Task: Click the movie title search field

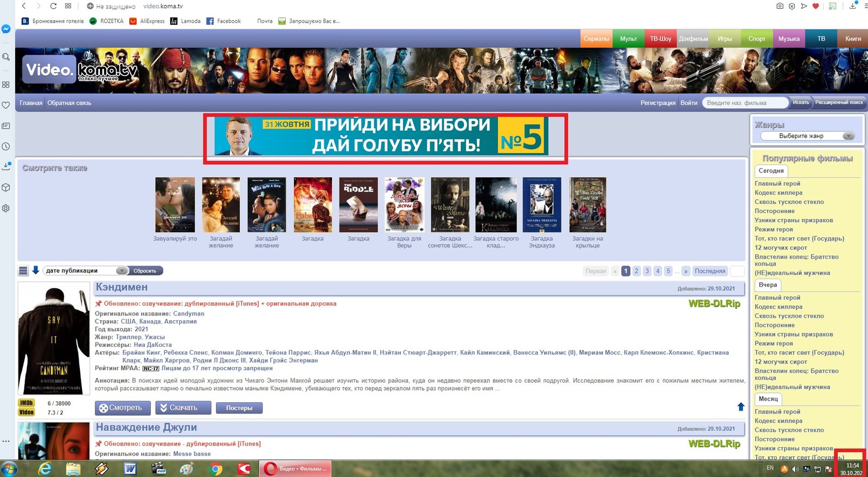Action: (744, 103)
